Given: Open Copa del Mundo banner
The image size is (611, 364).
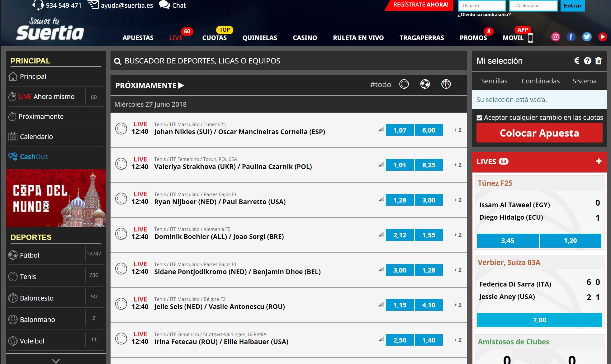Looking at the screenshot, I should point(56,198).
